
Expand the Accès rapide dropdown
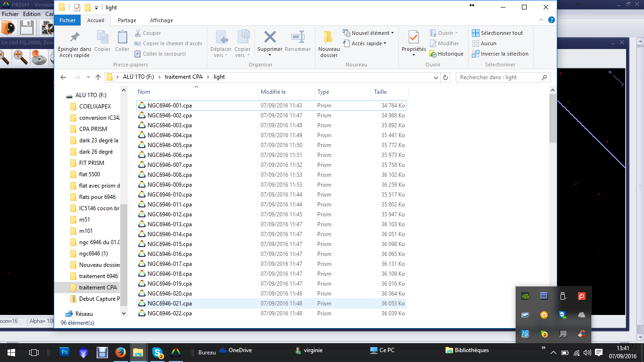[x=364, y=43]
